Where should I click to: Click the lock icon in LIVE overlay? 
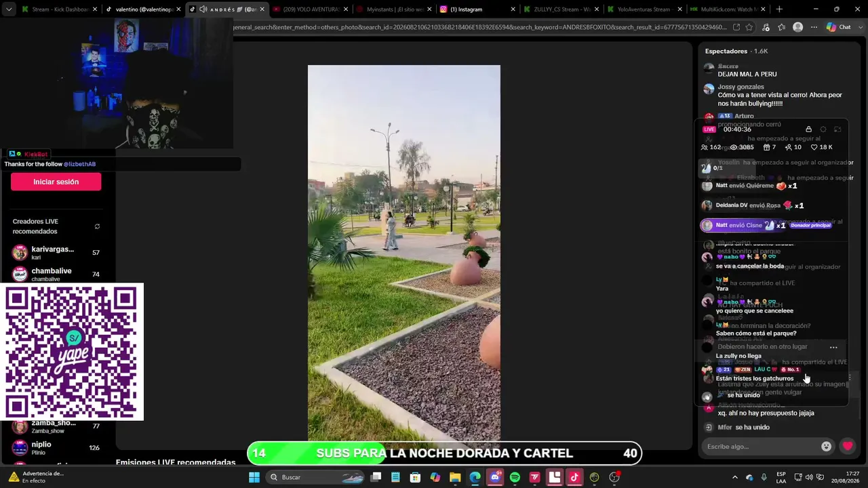(x=808, y=129)
